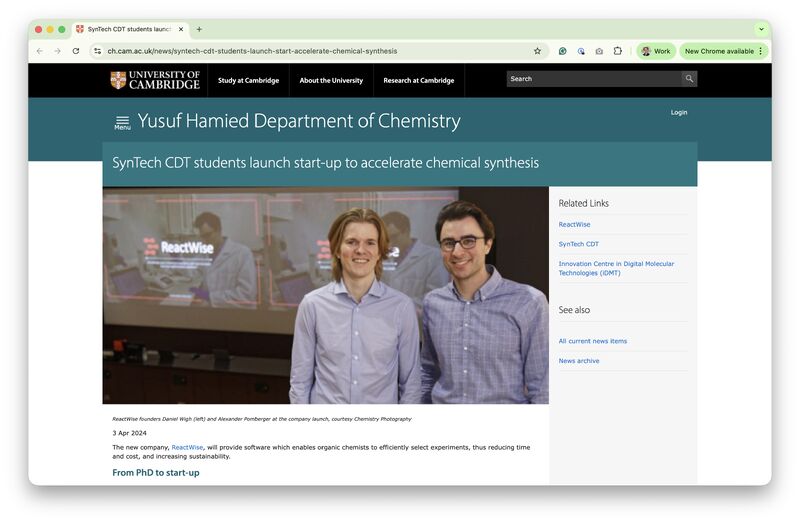
Task: Bookmark this page with the star icon
Action: coord(537,51)
